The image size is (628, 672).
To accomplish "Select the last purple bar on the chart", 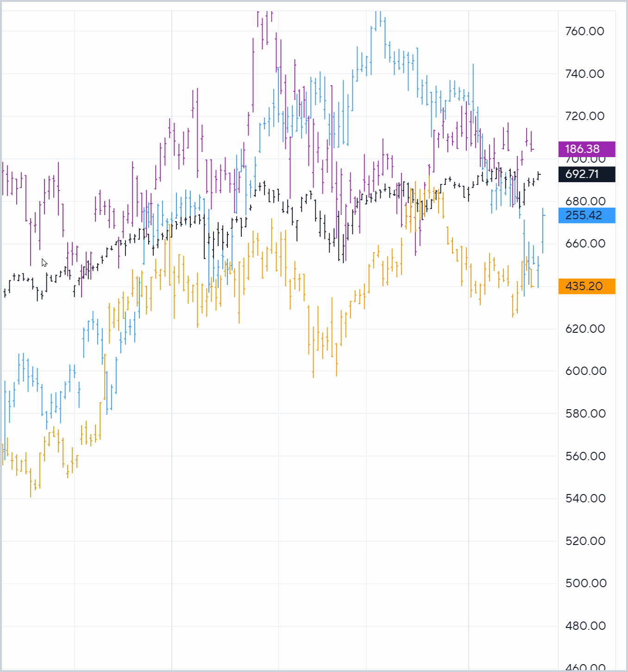I will pyautogui.click(x=531, y=142).
